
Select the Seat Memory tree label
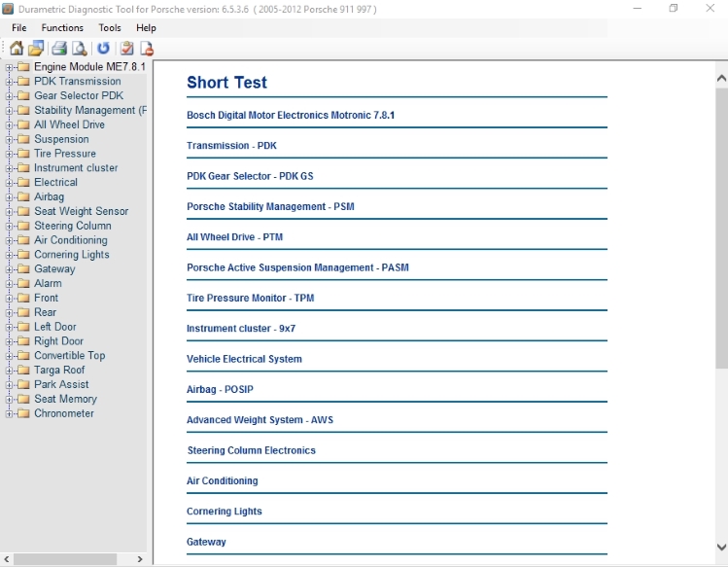pos(65,399)
